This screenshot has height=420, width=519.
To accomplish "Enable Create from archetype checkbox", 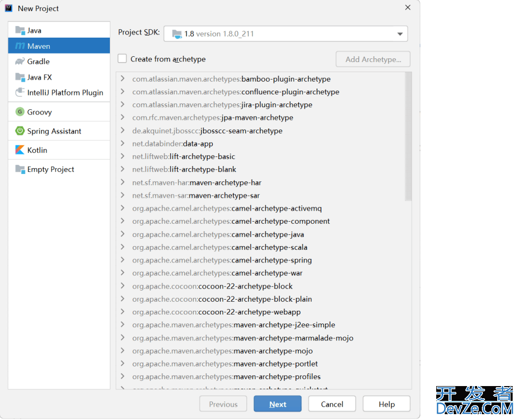I will coord(123,58).
